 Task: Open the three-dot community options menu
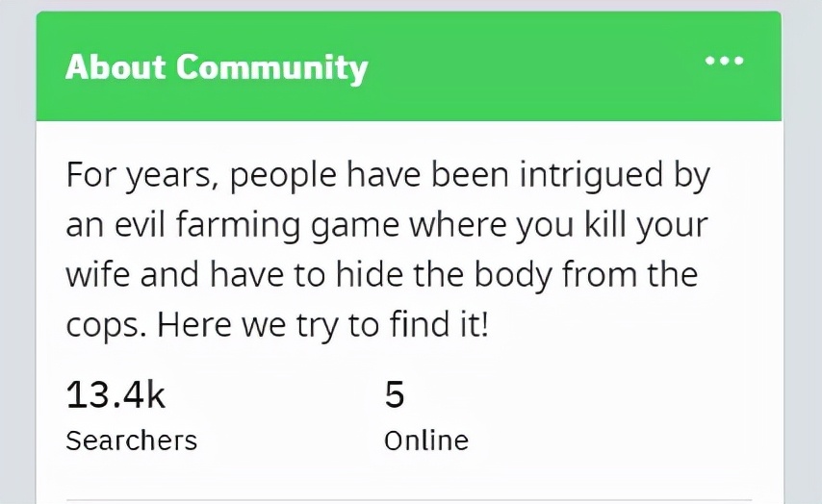tap(724, 62)
